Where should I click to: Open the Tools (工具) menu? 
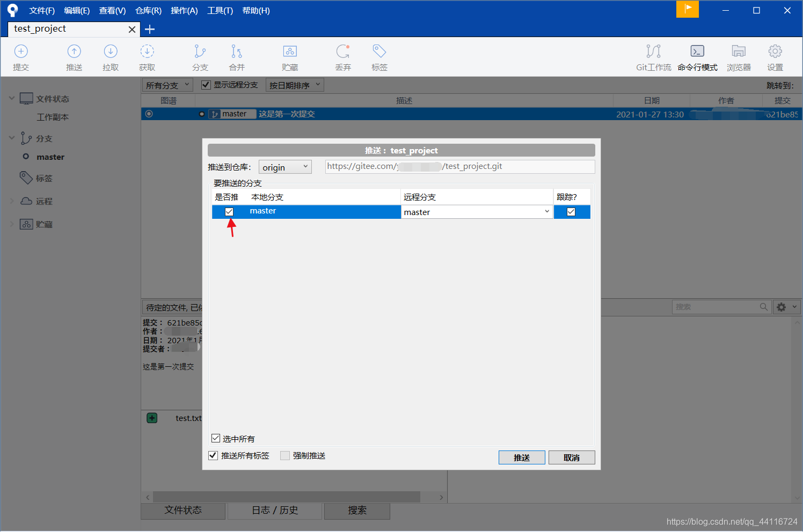220,11
